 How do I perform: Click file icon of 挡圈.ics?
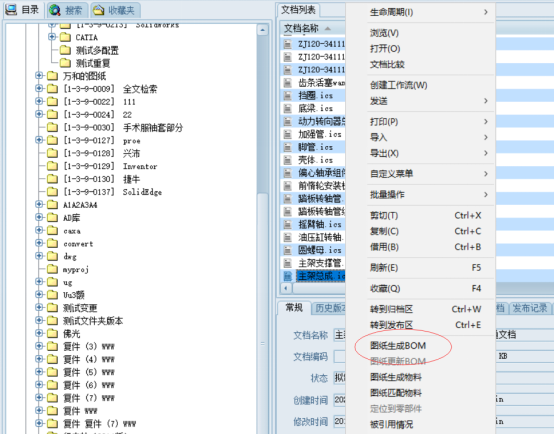[x=288, y=95]
